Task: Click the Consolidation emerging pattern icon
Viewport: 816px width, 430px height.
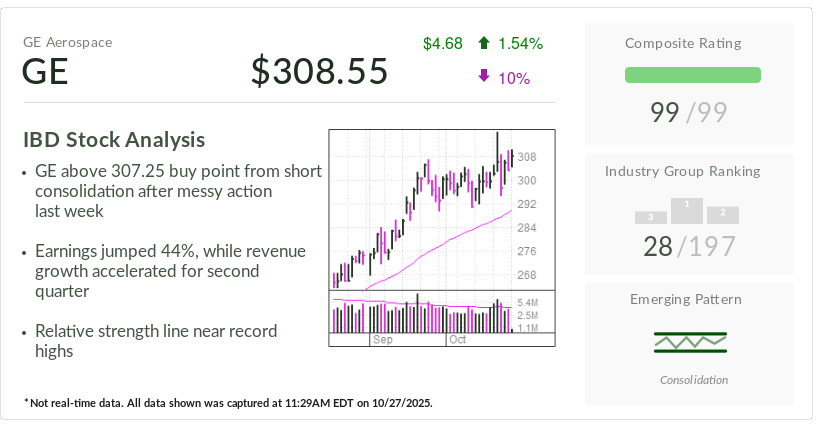Action: pos(689,342)
